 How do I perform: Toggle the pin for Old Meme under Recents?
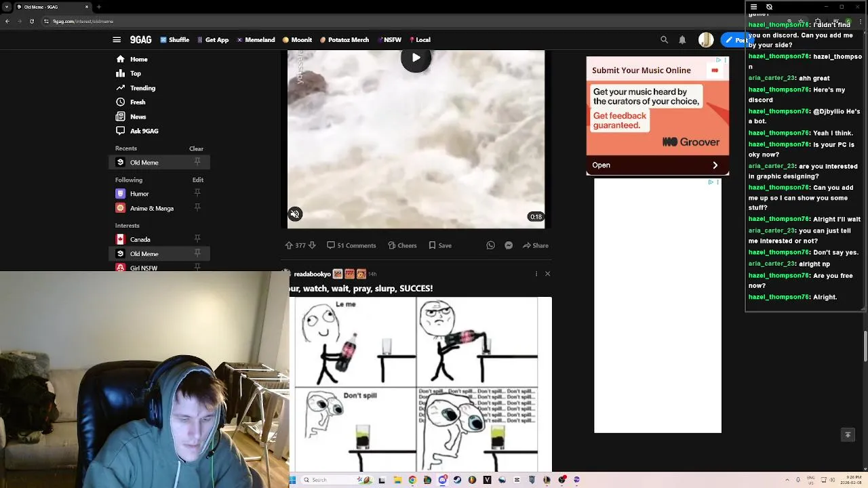(197, 162)
